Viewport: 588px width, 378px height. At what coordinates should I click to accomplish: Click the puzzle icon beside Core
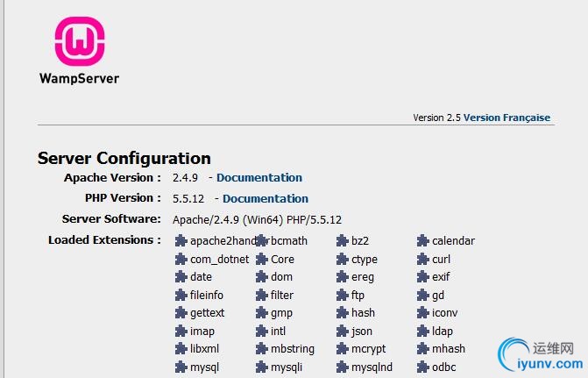[x=262, y=259]
